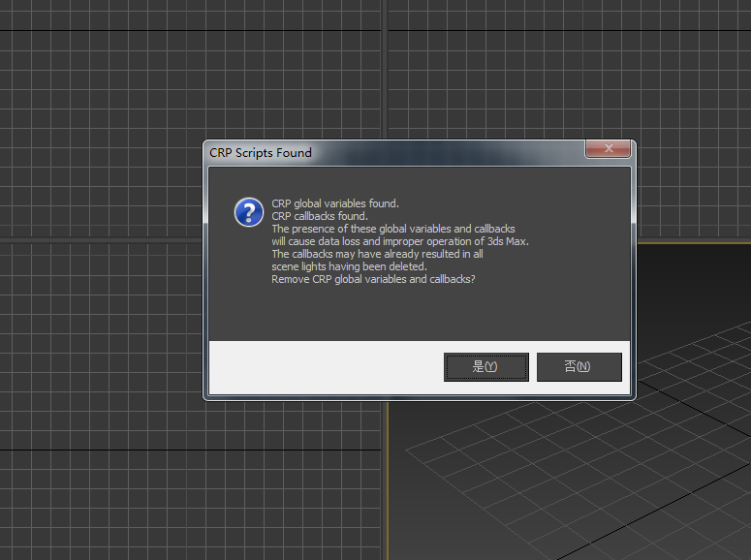
Task: Click the text "CRP global variables found."
Action: [335, 203]
